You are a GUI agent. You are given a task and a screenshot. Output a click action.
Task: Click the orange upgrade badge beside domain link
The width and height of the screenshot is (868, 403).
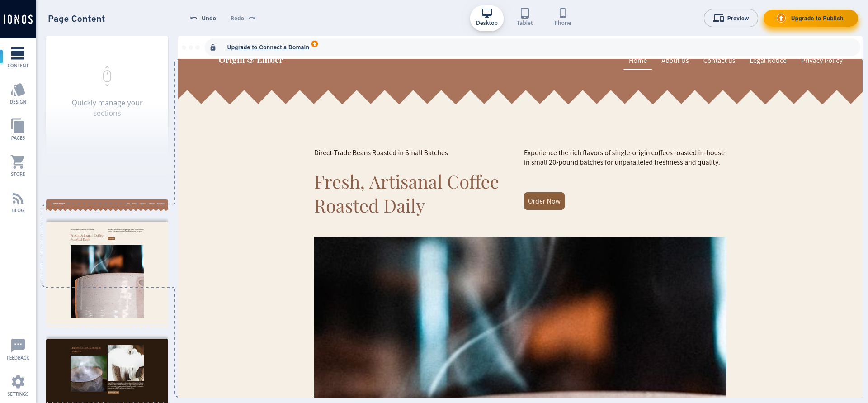tap(315, 44)
